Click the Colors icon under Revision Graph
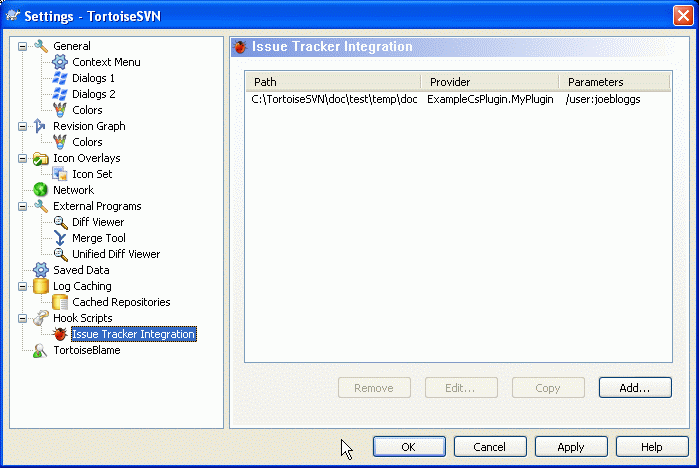Image resolution: width=699 pixels, height=468 pixels. (60, 142)
